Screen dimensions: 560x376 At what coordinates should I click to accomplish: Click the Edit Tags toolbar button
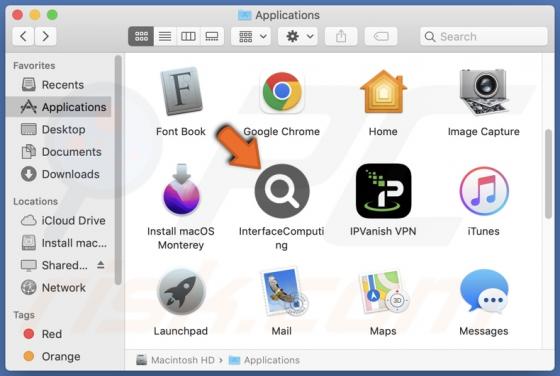381,36
